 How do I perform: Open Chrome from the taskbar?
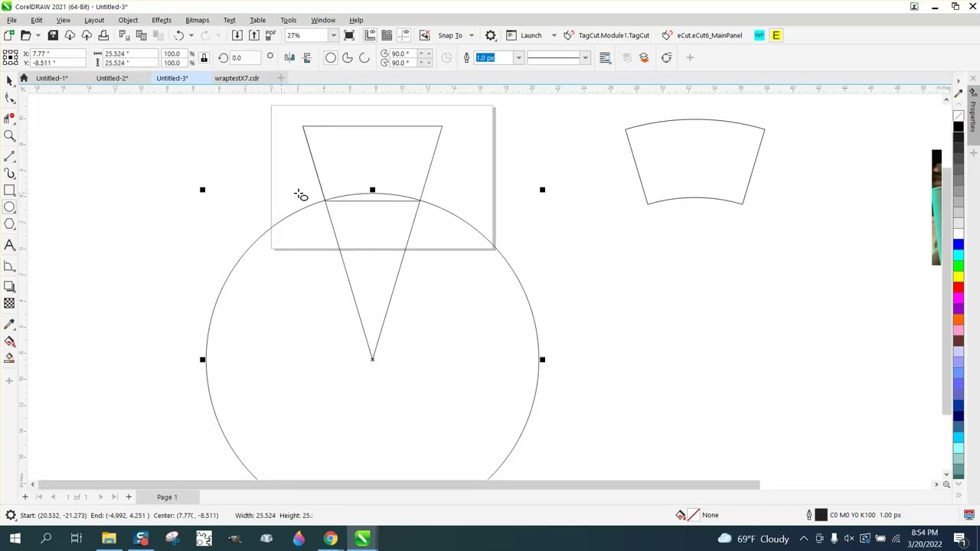tap(330, 539)
